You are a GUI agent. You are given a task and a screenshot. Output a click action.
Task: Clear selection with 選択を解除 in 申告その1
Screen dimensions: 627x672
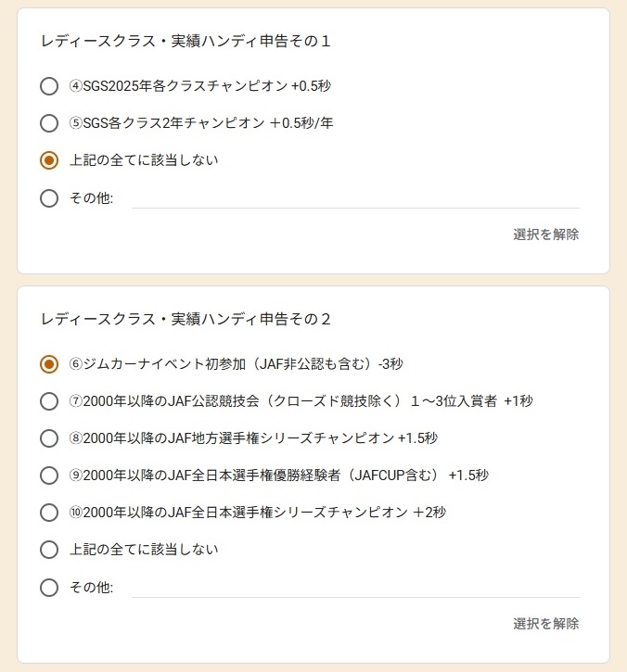[x=545, y=235]
